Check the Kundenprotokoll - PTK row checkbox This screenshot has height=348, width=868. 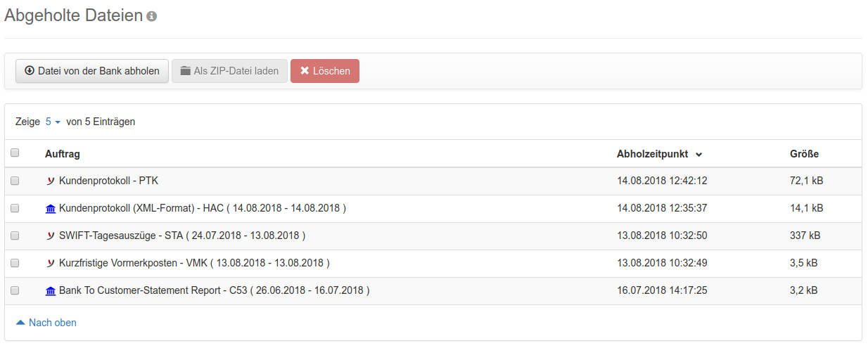coord(15,181)
